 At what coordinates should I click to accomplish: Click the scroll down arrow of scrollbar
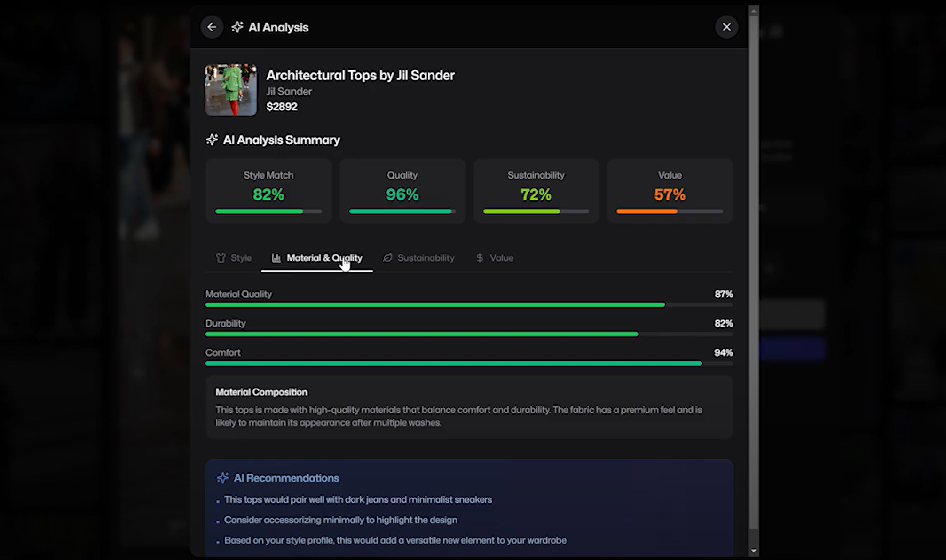(754, 551)
